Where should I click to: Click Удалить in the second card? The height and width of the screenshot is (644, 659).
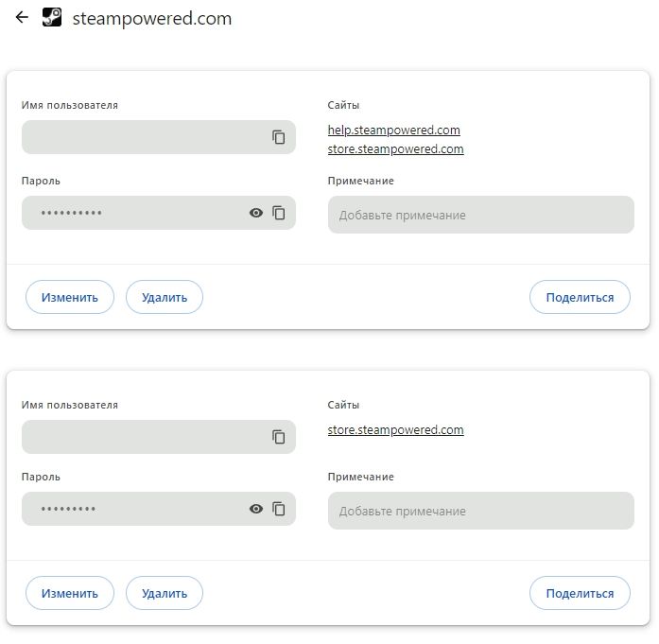(165, 593)
